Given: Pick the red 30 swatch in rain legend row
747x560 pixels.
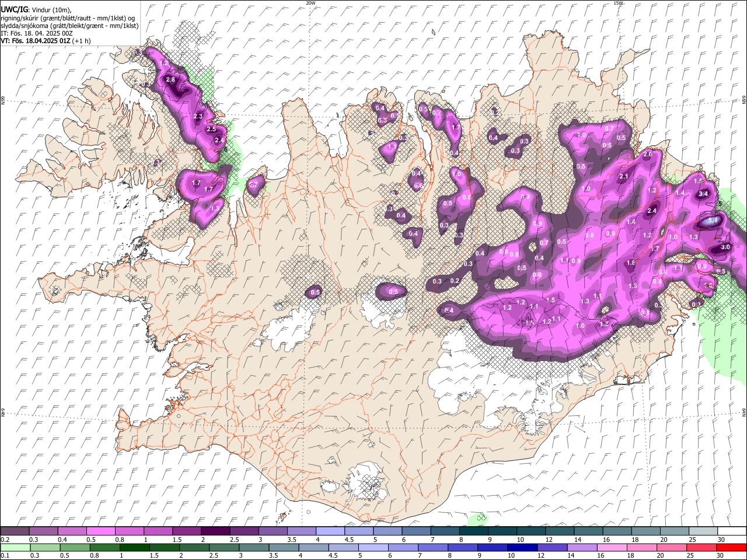Looking at the screenshot, I should (x=731, y=547).
